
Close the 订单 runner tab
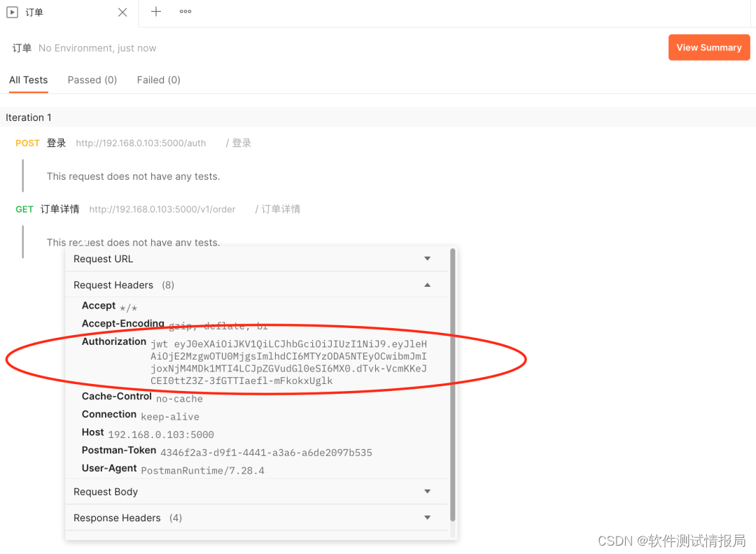(122, 12)
